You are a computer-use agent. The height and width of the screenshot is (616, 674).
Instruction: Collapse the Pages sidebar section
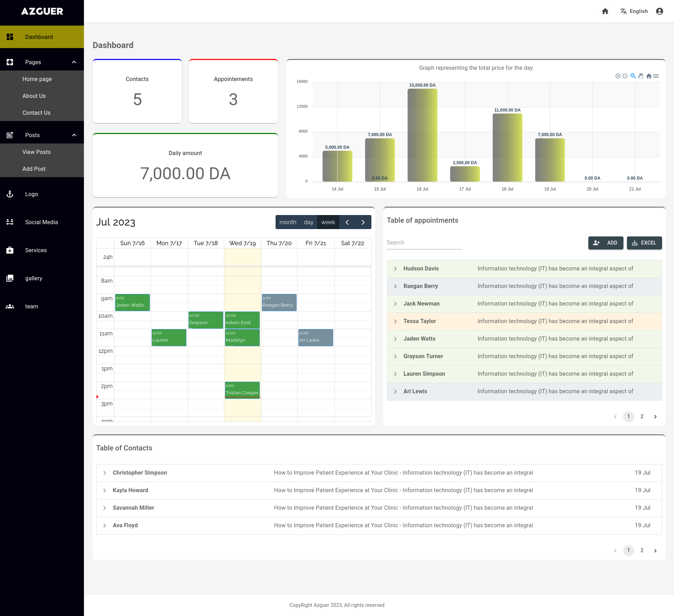click(74, 62)
